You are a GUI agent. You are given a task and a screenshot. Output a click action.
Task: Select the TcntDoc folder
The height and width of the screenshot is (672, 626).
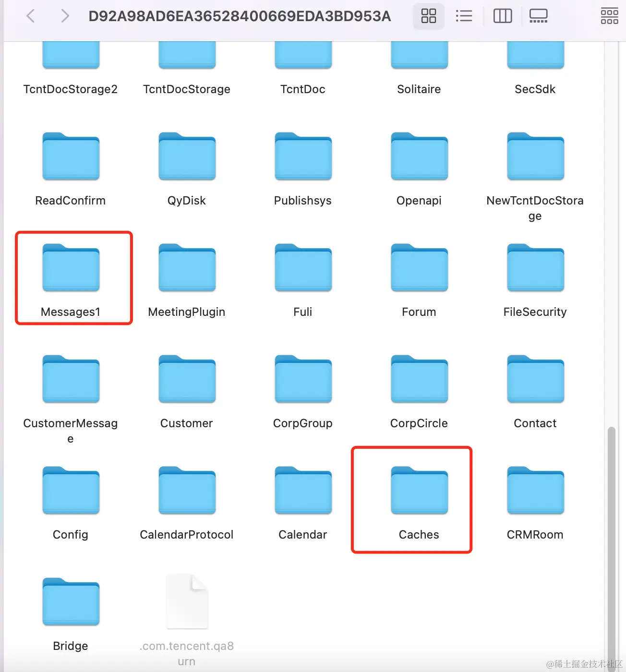point(303,55)
